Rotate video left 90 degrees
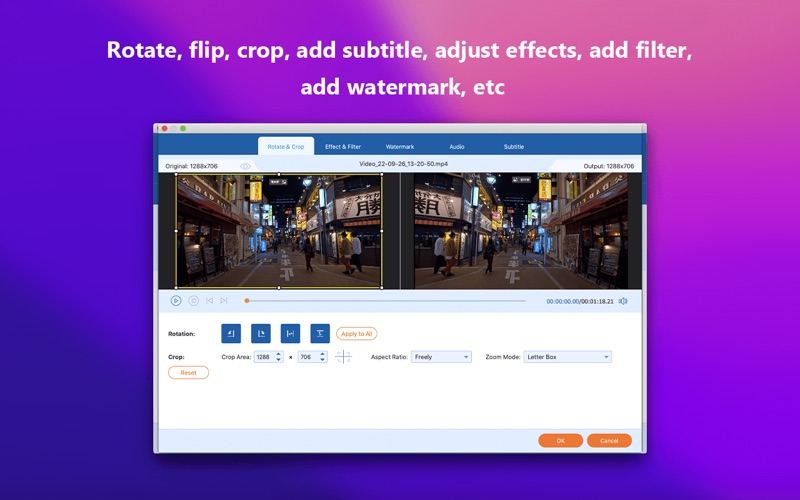 [x=231, y=334]
